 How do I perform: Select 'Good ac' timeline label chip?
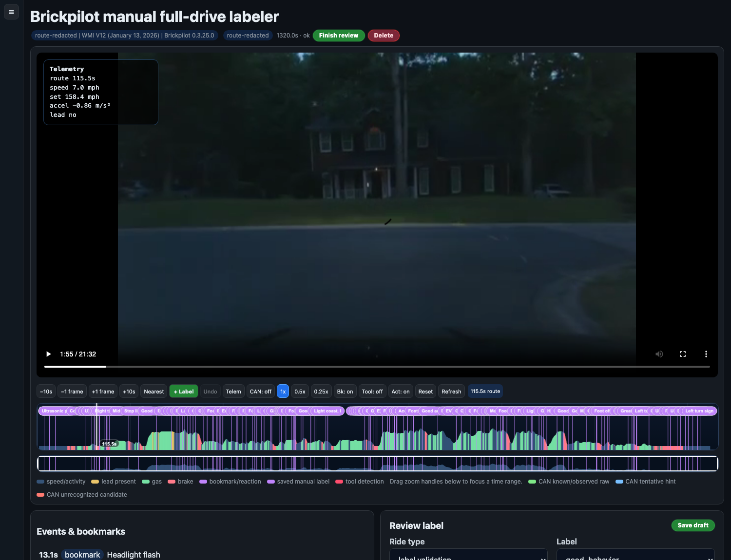tap(429, 411)
